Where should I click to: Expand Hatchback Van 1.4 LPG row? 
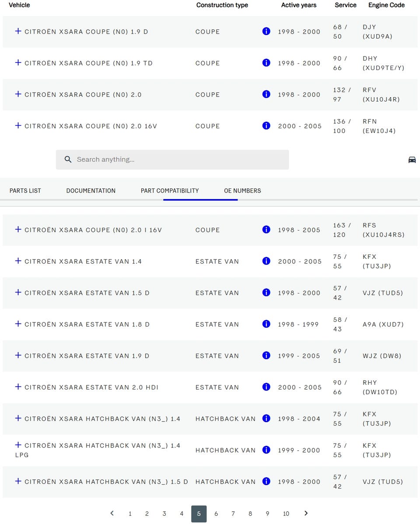click(18, 445)
